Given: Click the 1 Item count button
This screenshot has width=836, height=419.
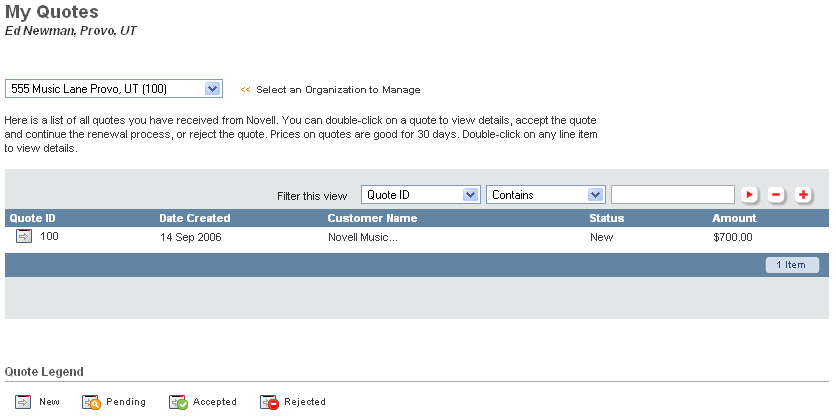Looking at the screenshot, I should coord(792,265).
